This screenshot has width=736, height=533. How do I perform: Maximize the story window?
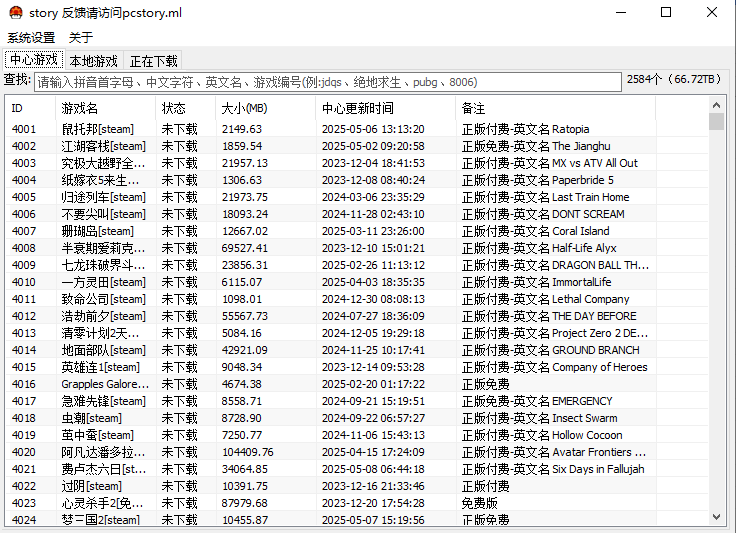click(x=666, y=13)
